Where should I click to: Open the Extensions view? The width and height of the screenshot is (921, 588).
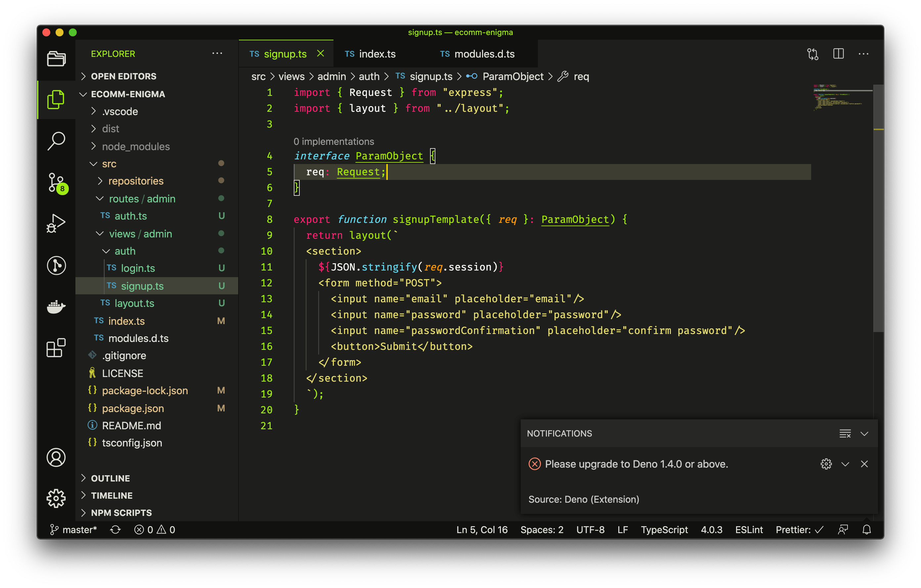tap(56, 348)
